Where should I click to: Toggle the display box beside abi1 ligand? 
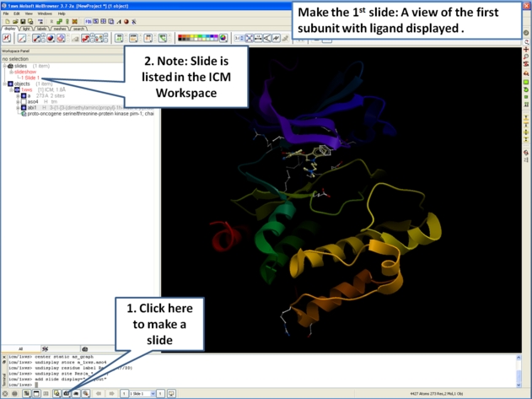(x=24, y=108)
